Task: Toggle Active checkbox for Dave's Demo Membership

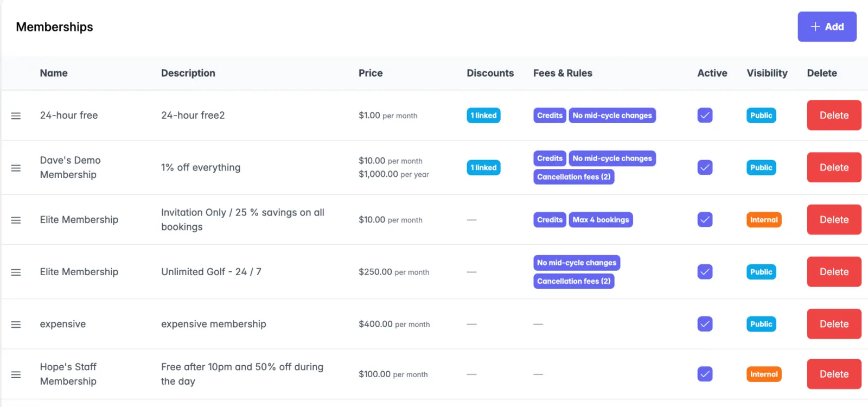Action: click(x=705, y=167)
